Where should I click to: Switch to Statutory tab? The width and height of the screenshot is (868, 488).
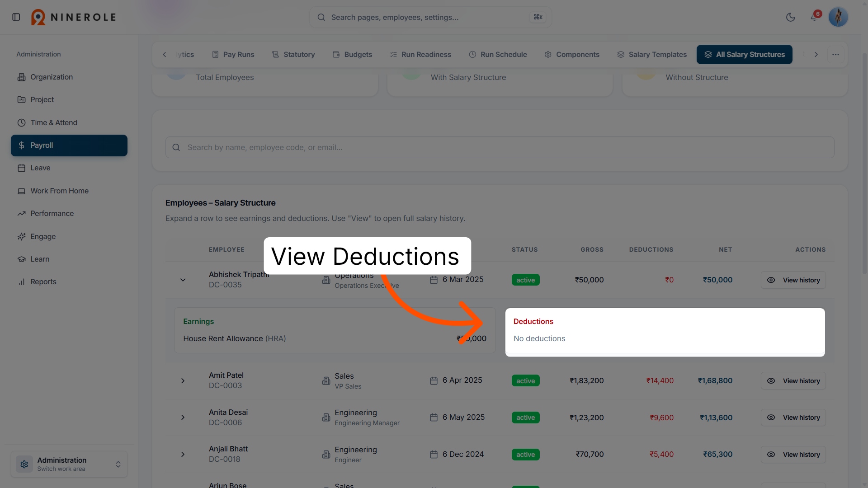coord(293,54)
